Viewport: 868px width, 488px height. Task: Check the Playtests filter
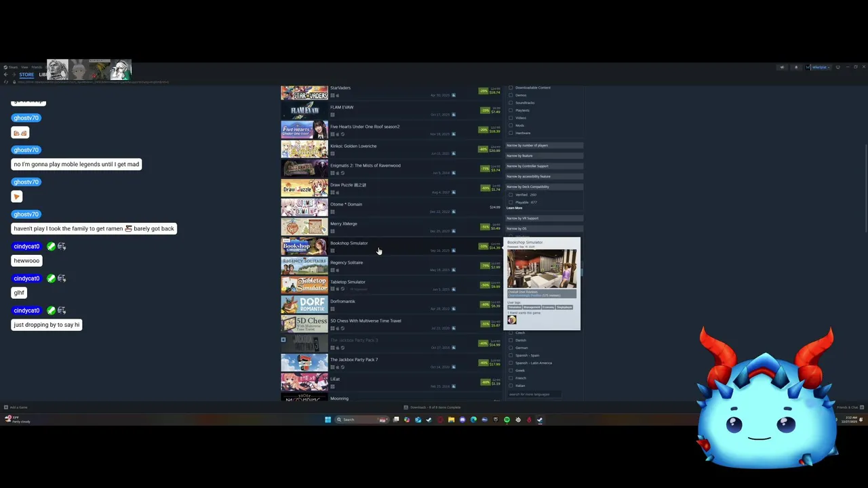point(511,110)
